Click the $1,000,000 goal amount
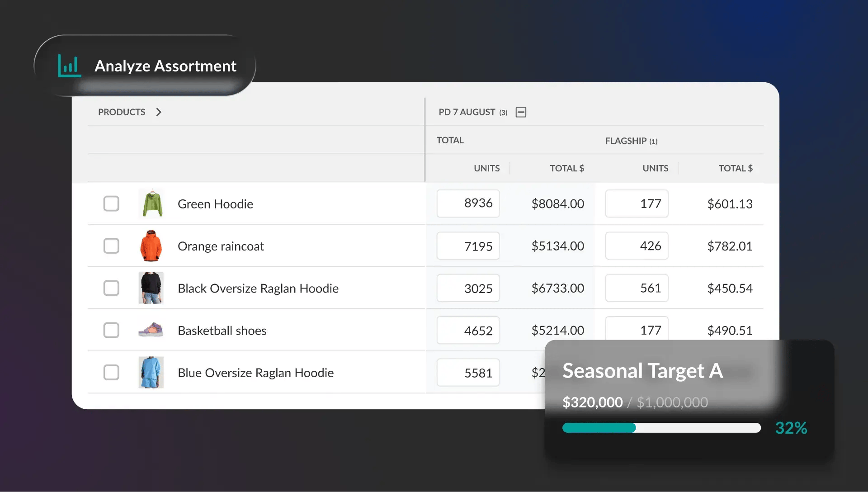The image size is (868, 492). (672, 402)
